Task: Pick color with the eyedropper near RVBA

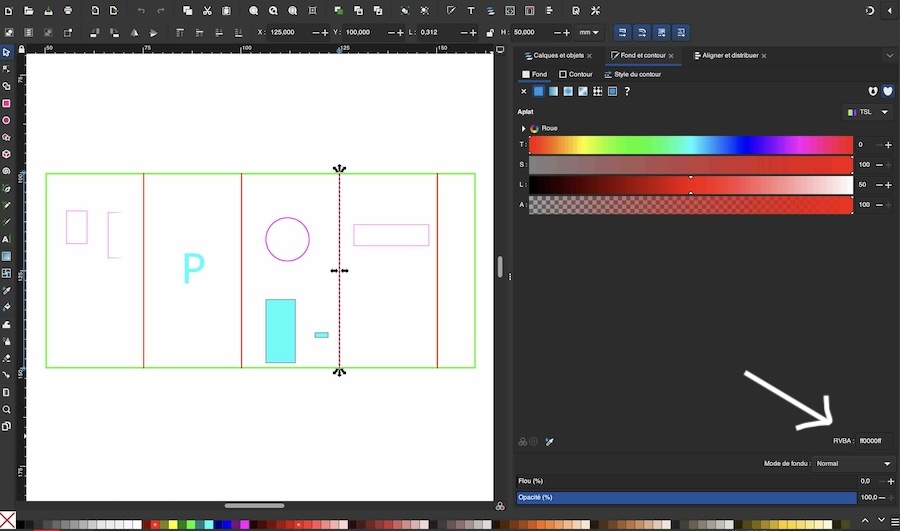Action: (x=549, y=441)
